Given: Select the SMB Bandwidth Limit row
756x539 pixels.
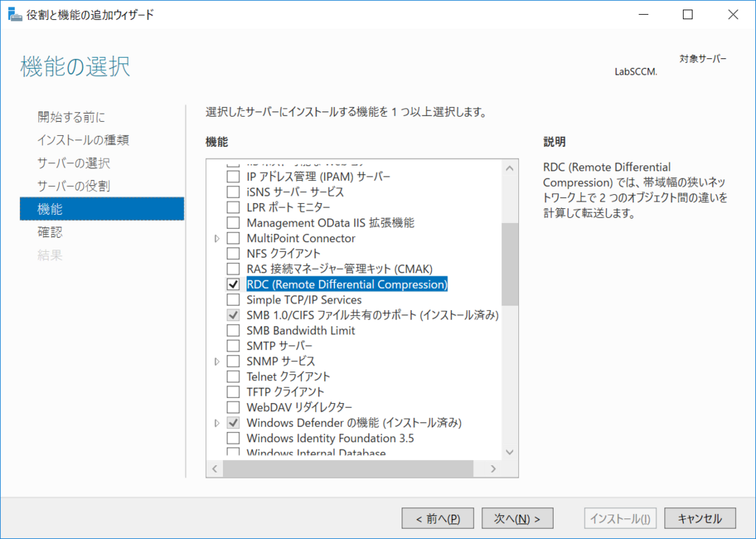Looking at the screenshot, I should coord(301,330).
